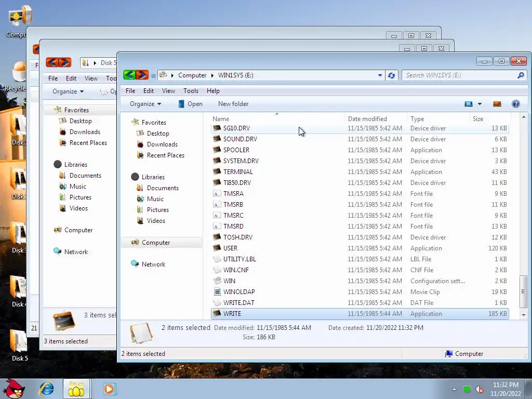Open the View menu in WIN1SYS window
The width and height of the screenshot is (532, 399).
168,91
